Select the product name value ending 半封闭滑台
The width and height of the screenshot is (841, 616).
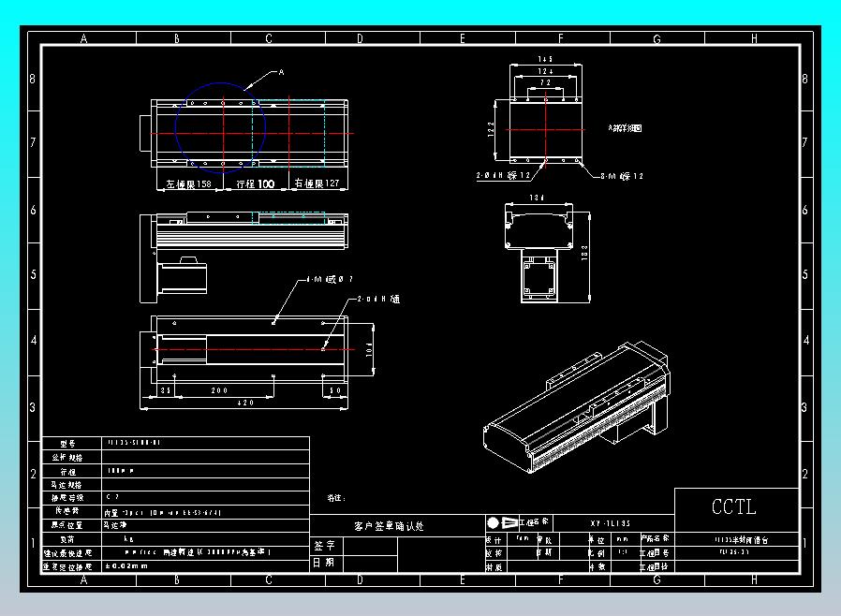(x=741, y=540)
